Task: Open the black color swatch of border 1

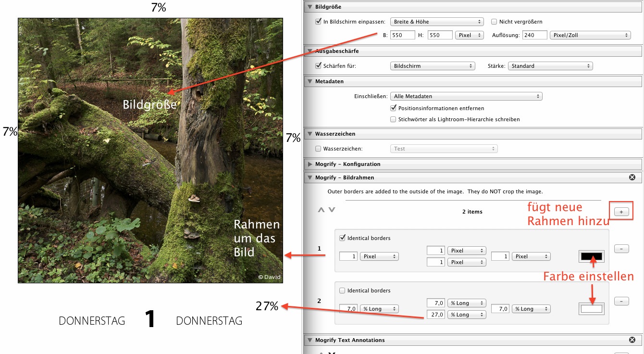Action: click(591, 256)
